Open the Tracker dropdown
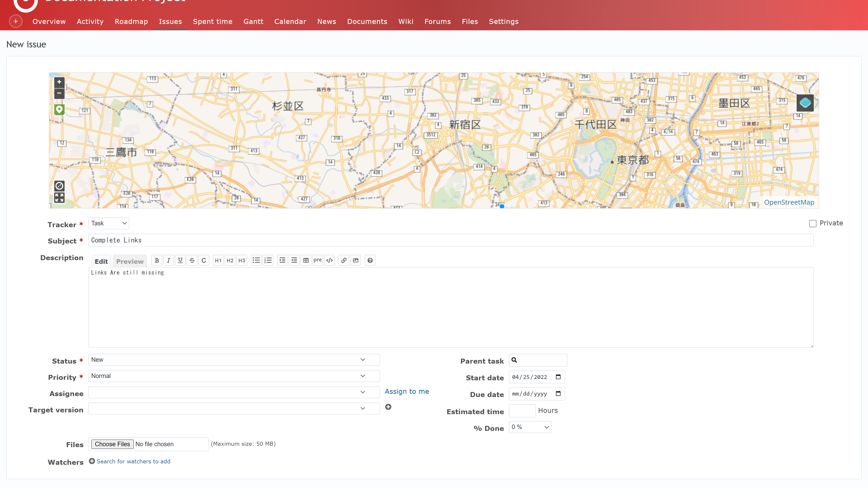868x488 pixels. pos(108,223)
